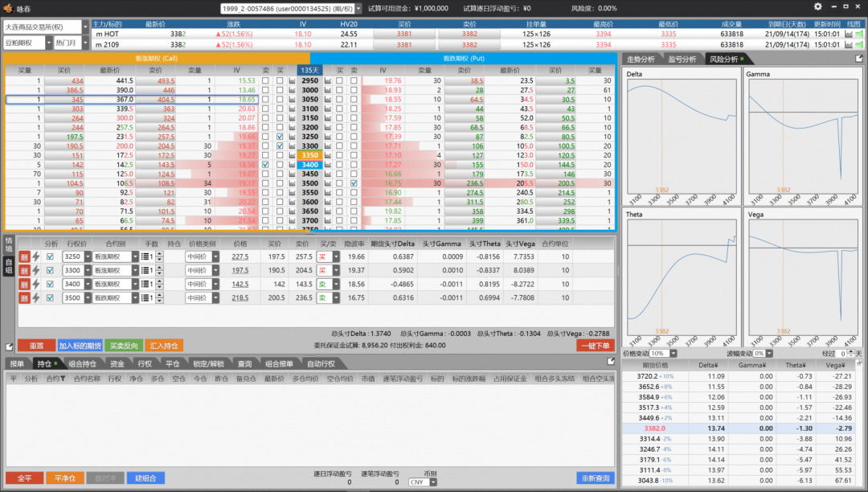Image resolution: width=868 pixels, height=492 pixels.
Task: Switch to the 报单 tab
Action: [17, 363]
